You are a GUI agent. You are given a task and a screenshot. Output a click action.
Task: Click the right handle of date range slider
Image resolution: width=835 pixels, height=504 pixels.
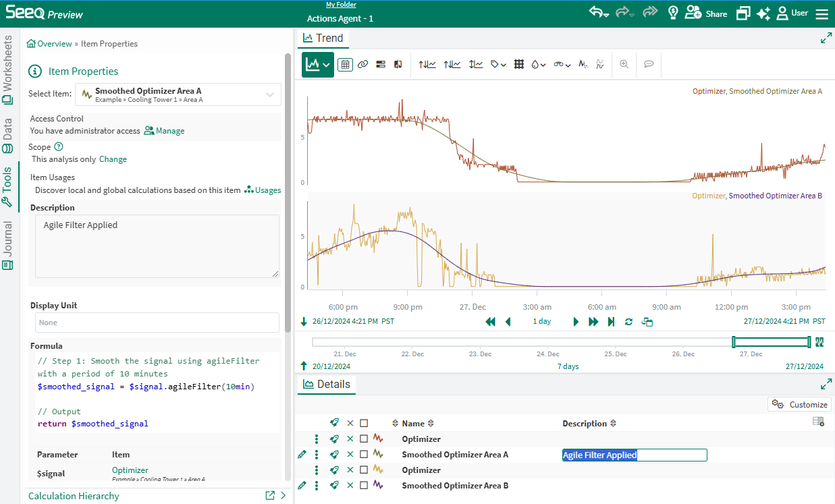[809, 342]
